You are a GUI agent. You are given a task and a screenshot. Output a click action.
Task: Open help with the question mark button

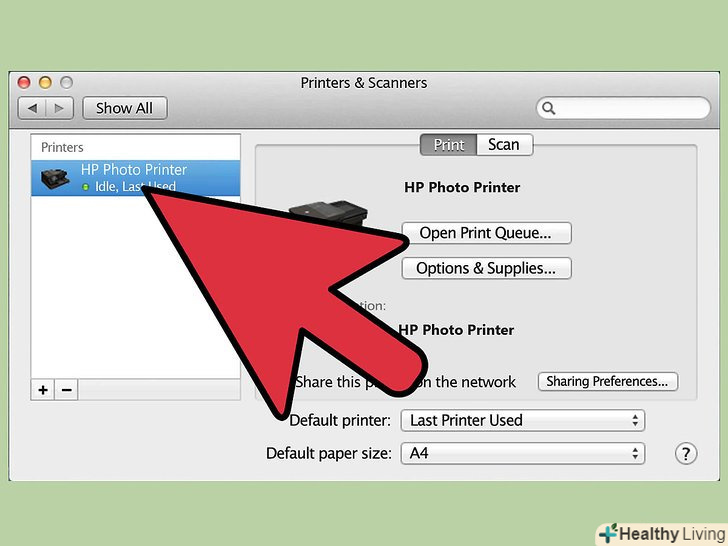(x=686, y=453)
